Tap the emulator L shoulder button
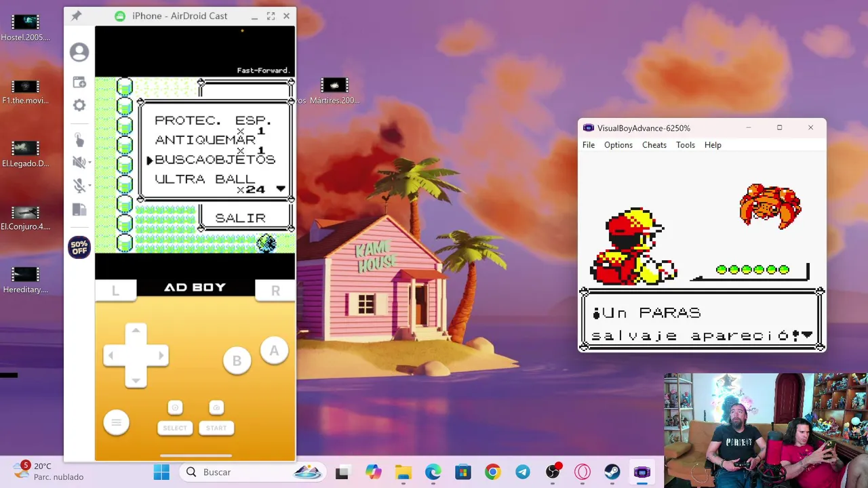Image resolution: width=868 pixels, height=488 pixels. click(115, 291)
